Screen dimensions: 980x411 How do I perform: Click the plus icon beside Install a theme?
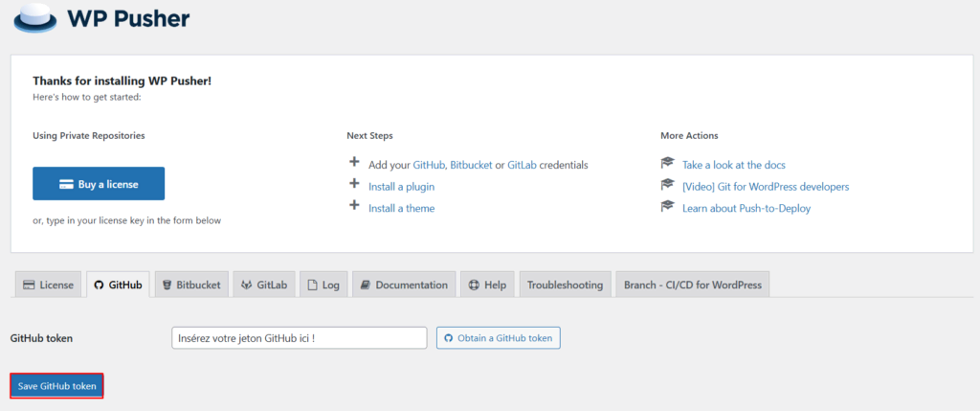354,207
